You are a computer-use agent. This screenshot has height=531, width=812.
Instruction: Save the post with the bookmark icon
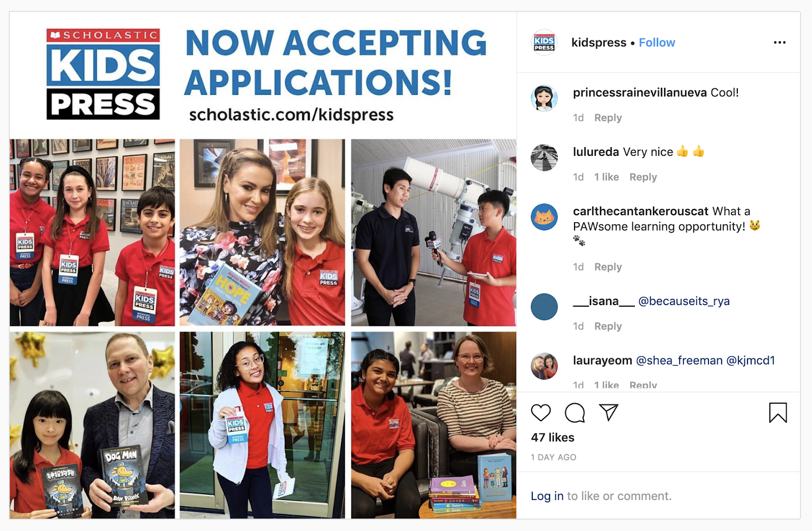[x=777, y=413]
